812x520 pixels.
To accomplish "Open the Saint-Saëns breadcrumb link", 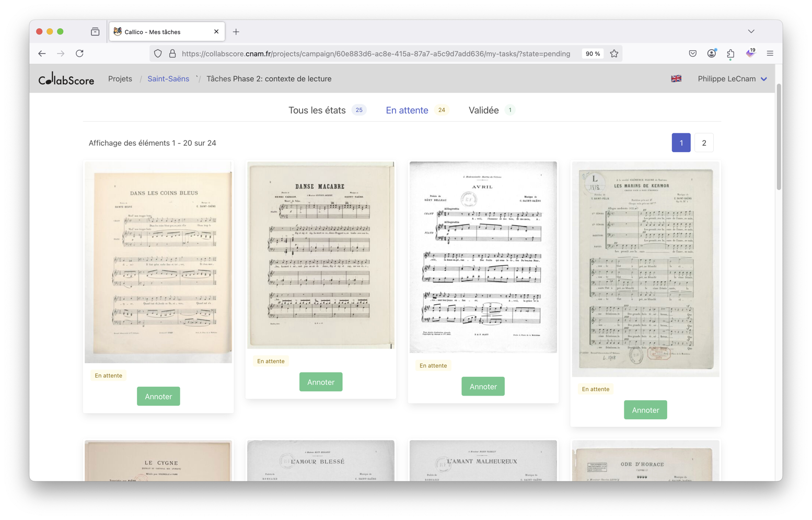I will 168,79.
